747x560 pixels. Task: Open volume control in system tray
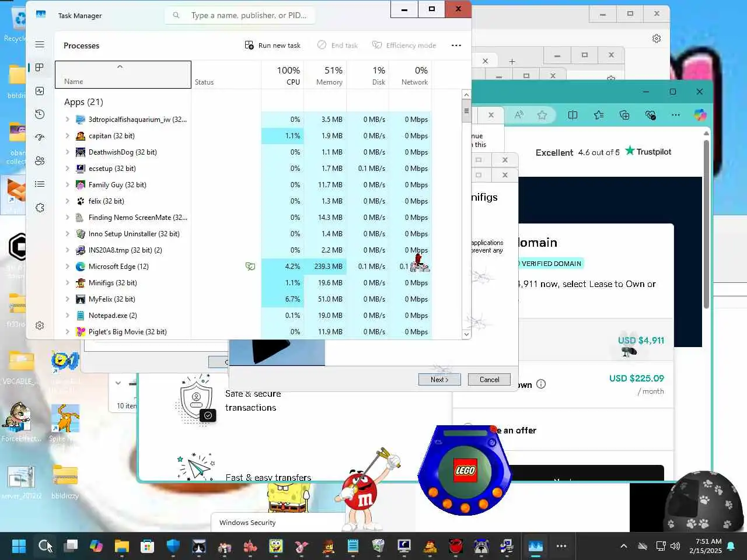tap(675, 546)
